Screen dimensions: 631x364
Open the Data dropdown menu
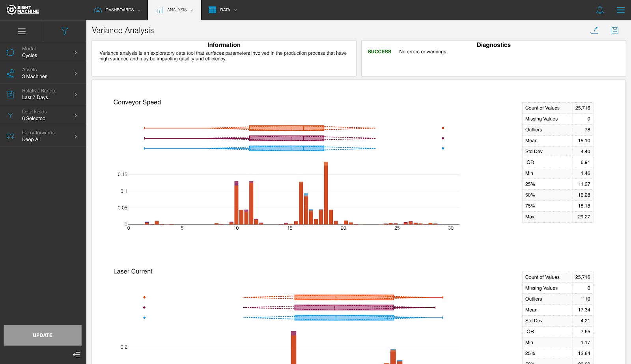[x=223, y=10]
